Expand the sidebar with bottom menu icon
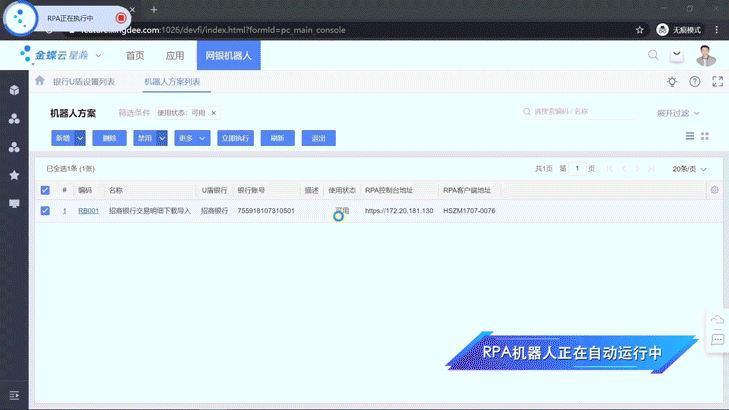Image resolution: width=729 pixels, height=410 pixels. 14,396
